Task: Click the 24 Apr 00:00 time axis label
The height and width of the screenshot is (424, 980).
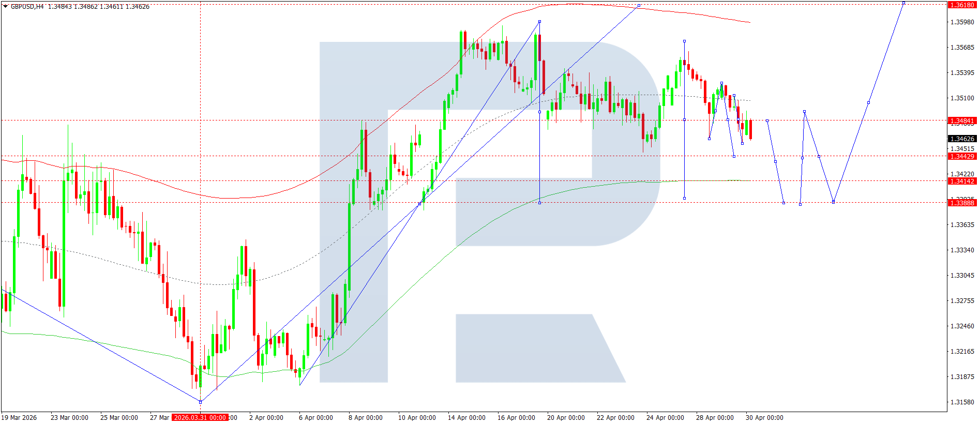Action: pos(665,418)
